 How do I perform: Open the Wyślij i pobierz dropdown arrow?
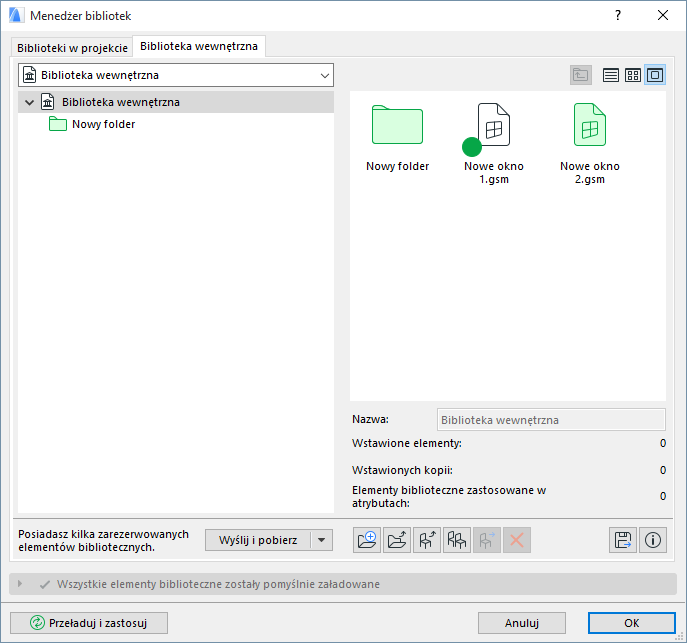tap(322, 540)
